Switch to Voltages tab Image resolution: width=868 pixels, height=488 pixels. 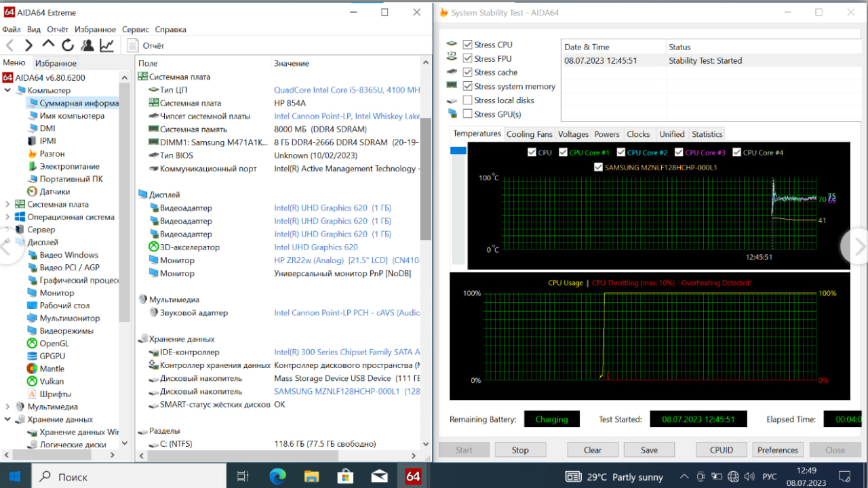pos(574,134)
